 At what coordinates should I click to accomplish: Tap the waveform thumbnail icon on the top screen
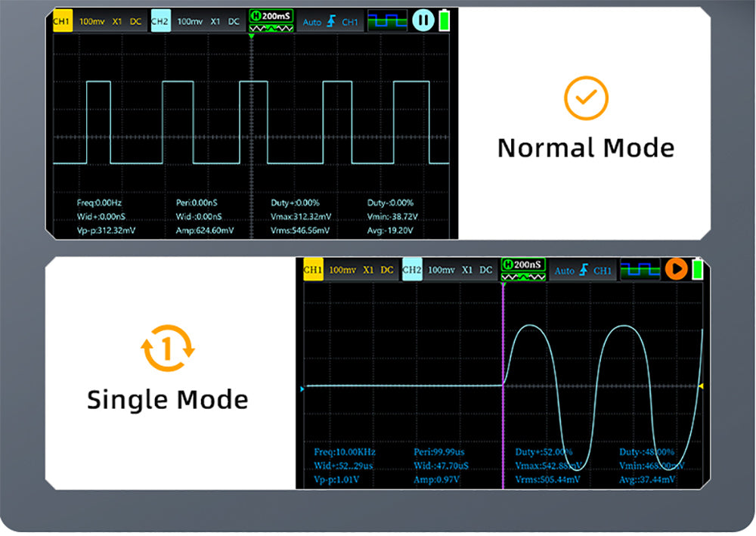387,22
